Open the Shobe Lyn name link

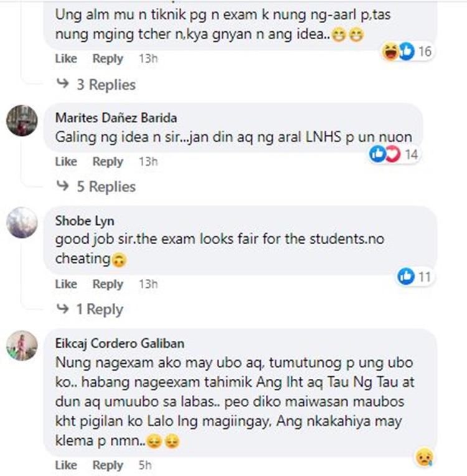tap(85, 221)
